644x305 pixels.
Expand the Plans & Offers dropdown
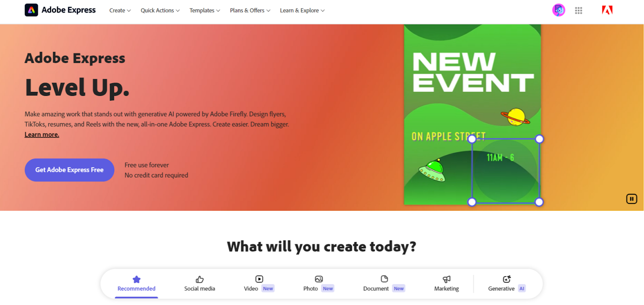pyautogui.click(x=250, y=10)
